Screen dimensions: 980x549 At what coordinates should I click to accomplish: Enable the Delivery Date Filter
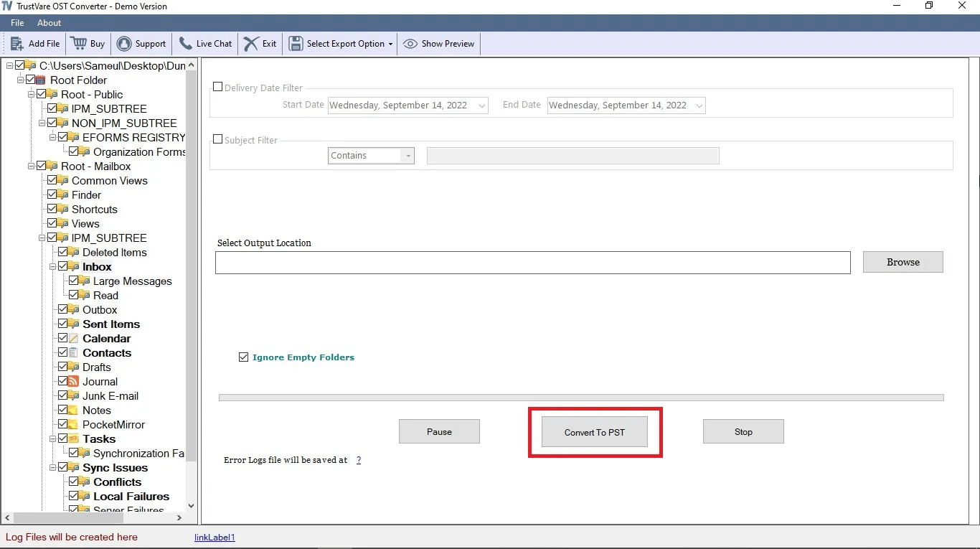(218, 86)
